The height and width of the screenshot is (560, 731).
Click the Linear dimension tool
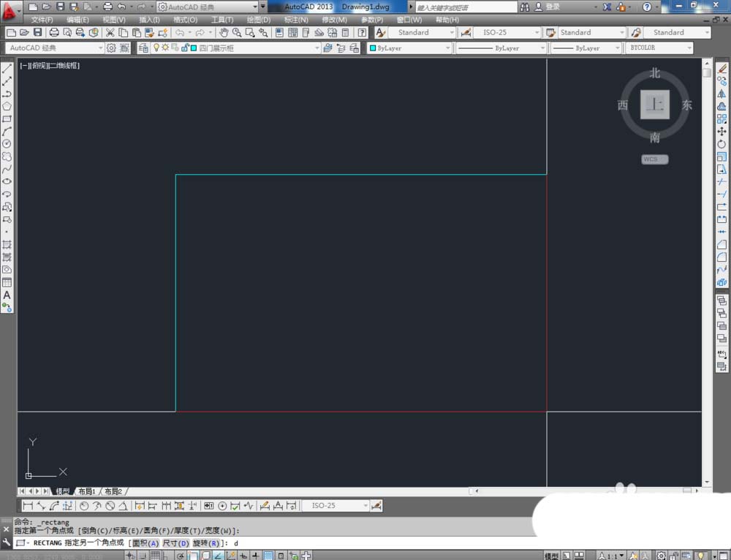tap(28, 506)
